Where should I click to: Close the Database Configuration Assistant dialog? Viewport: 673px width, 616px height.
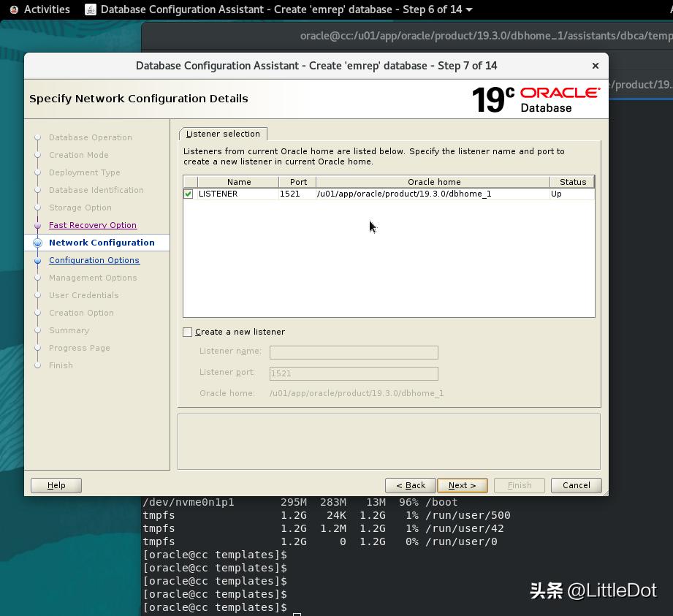pyautogui.click(x=596, y=66)
